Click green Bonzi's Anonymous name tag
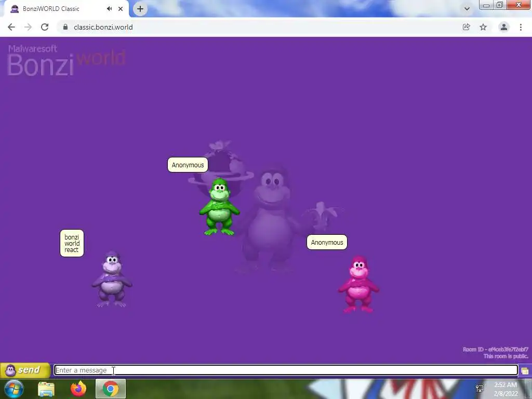532x399 pixels. tap(188, 165)
